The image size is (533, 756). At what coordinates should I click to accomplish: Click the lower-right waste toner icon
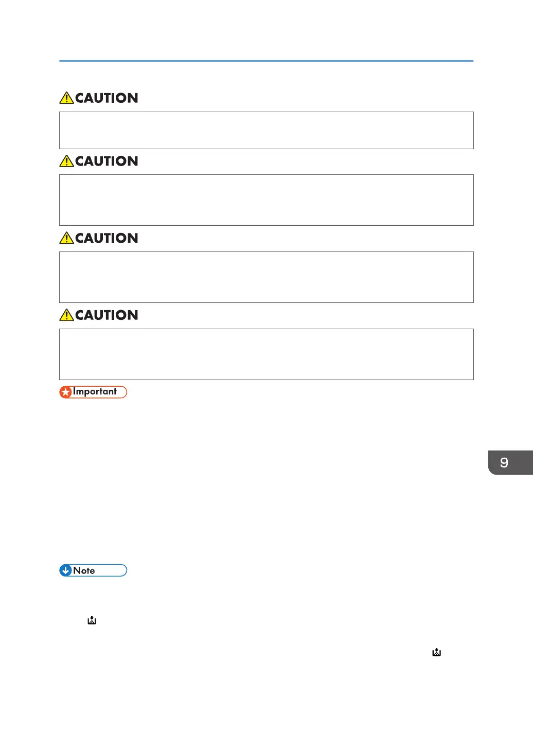click(x=436, y=652)
